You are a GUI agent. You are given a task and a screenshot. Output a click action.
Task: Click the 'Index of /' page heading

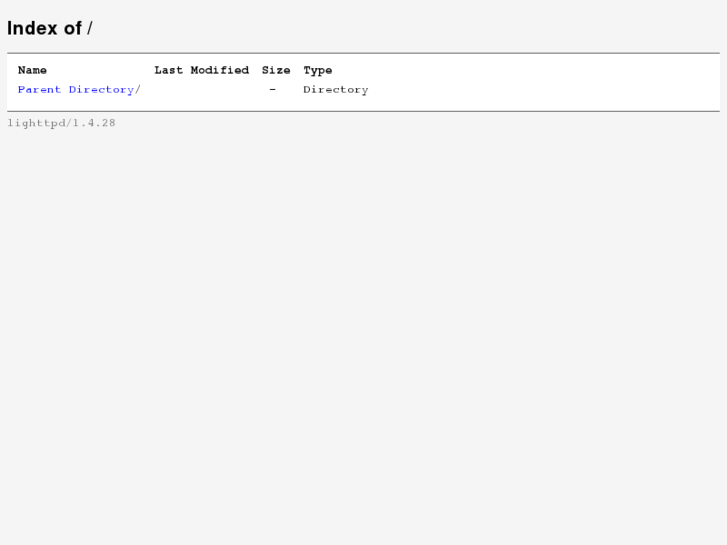pyautogui.click(x=50, y=28)
